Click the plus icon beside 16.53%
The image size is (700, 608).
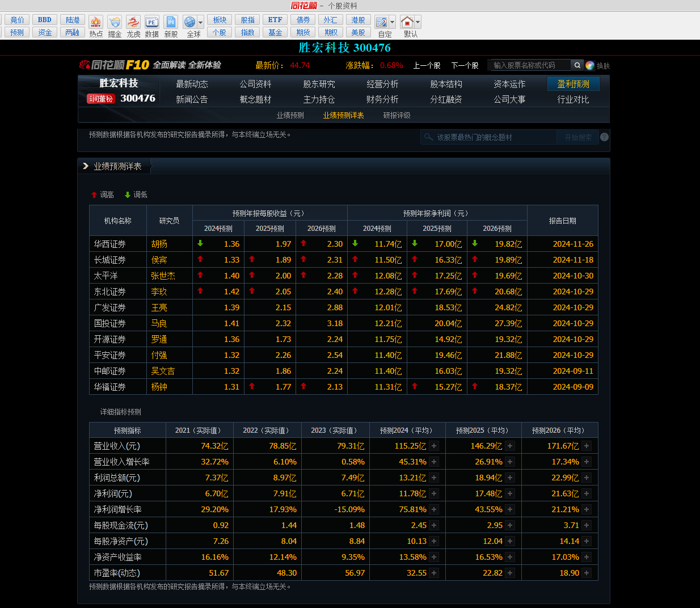click(510, 557)
